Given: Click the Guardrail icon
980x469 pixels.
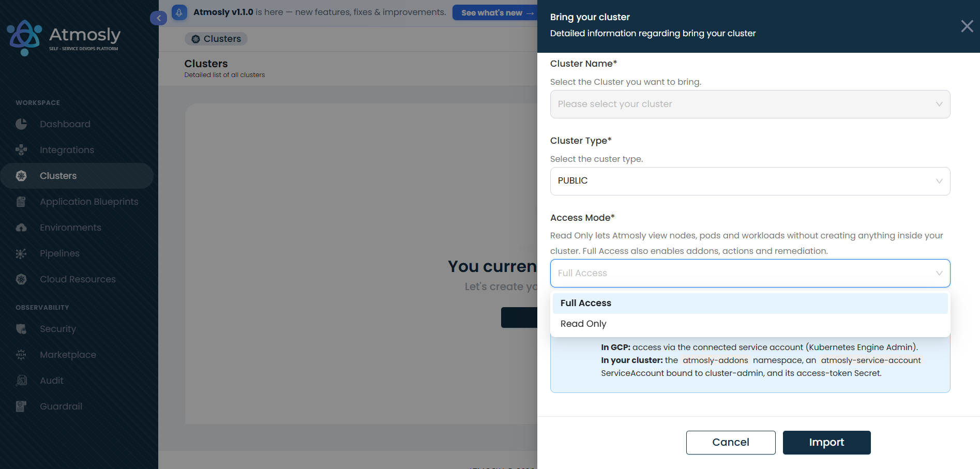Looking at the screenshot, I should click(x=21, y=406).
